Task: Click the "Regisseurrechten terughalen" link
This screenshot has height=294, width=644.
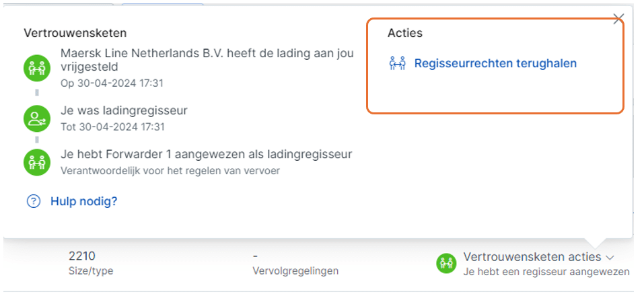Action: pos(495,64)
